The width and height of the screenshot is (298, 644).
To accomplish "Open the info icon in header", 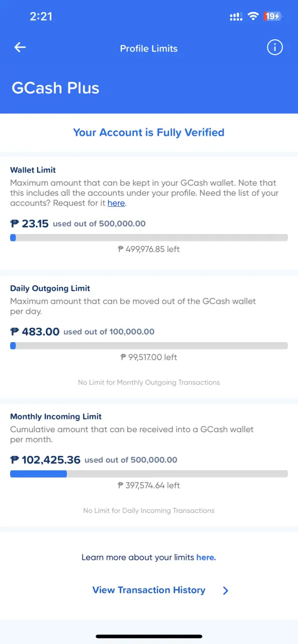I will click(x=274, y=47).
